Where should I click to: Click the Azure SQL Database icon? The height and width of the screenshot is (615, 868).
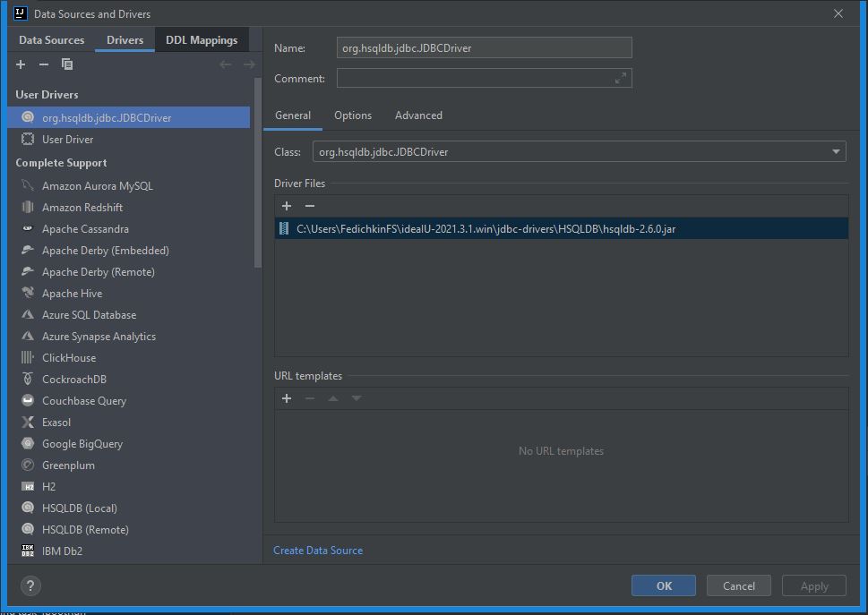28,314
